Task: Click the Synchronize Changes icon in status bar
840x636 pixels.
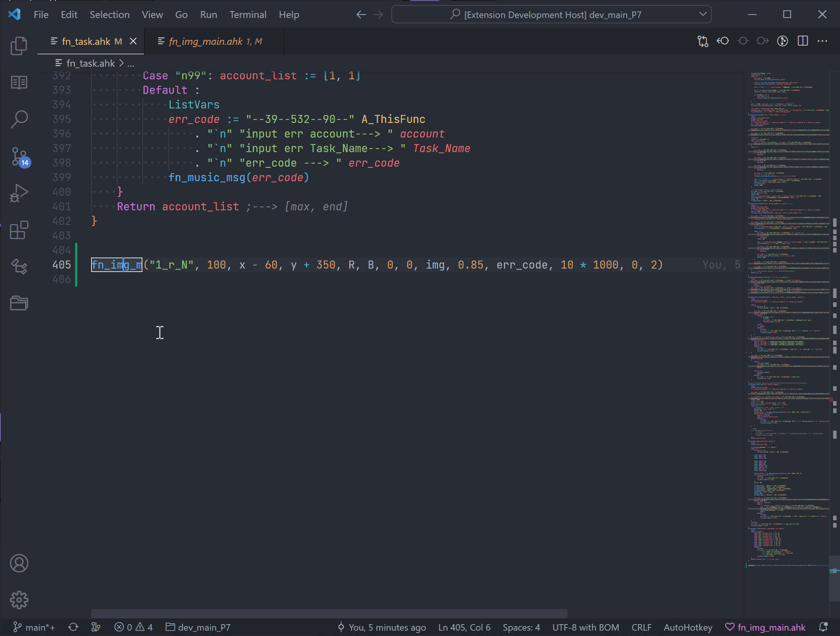Action: [73, 627]
